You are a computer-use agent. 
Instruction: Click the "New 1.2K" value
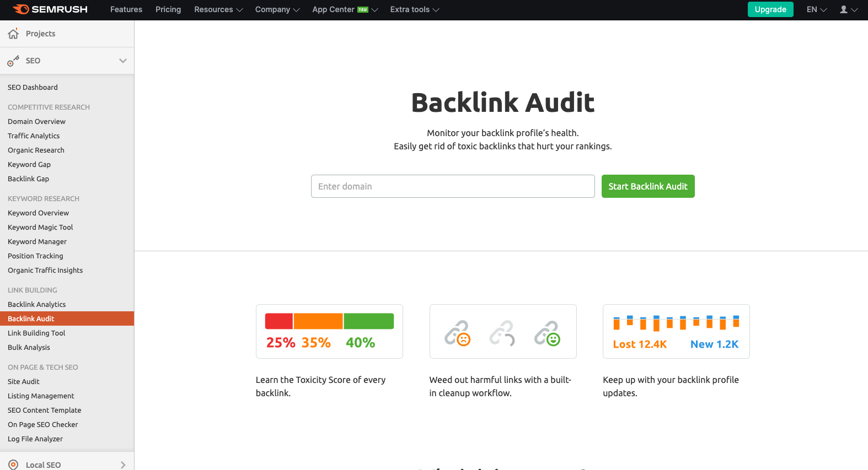[714, 344]
